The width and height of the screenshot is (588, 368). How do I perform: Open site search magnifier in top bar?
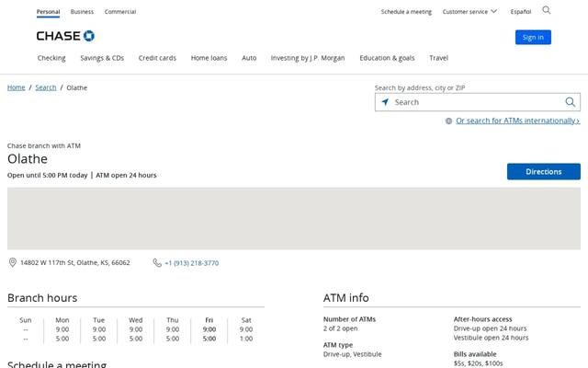[x=547, y=10]
